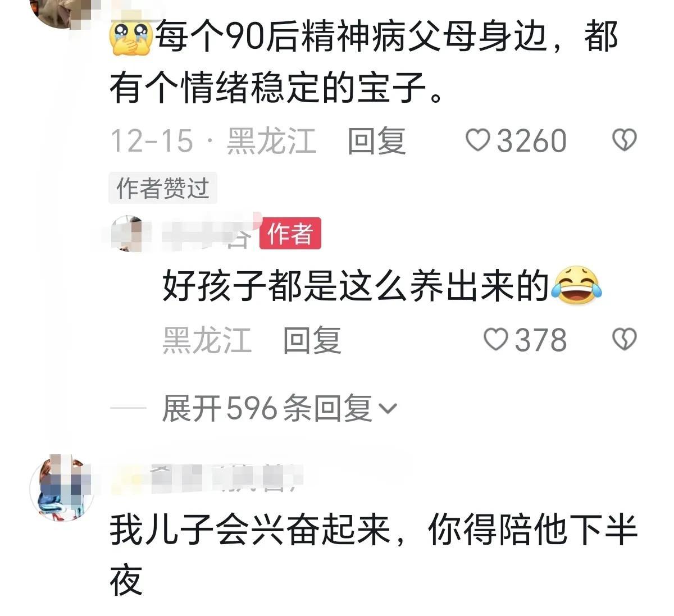Tap 回复 under the author's reply
Image resolution: width=674 pixels, height=616 pixels.
[312, 340]
